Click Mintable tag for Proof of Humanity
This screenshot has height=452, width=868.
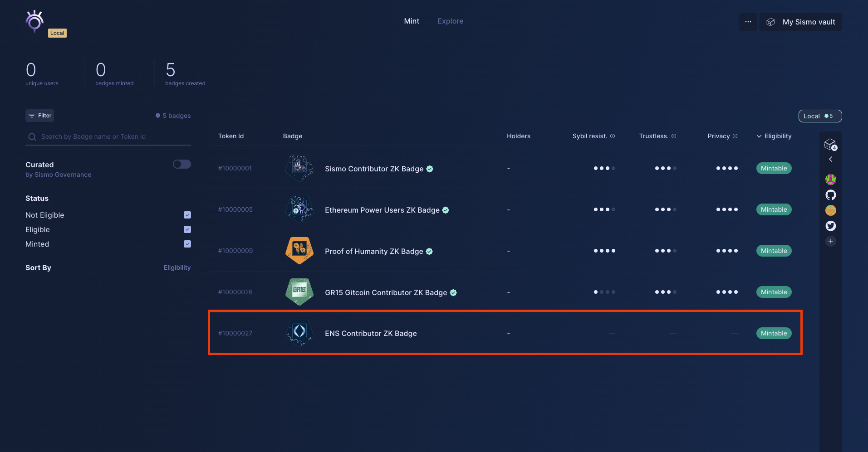774,251
